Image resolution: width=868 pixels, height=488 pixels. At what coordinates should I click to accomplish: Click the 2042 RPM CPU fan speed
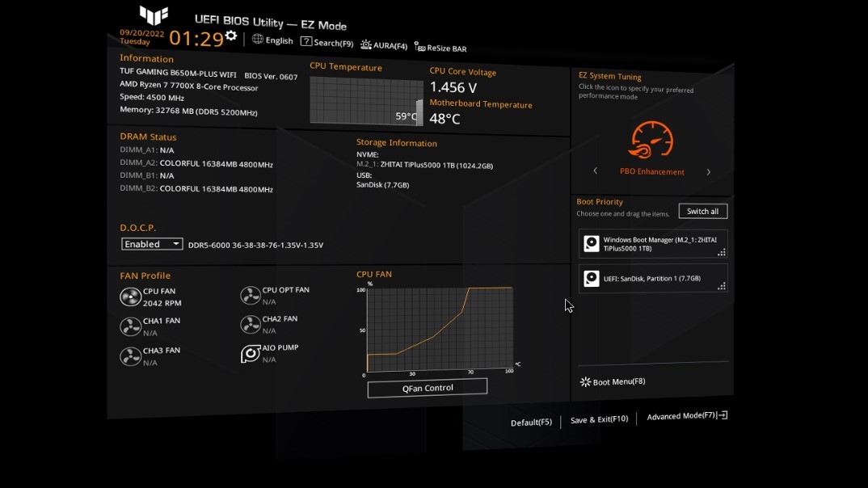point(162,303)
